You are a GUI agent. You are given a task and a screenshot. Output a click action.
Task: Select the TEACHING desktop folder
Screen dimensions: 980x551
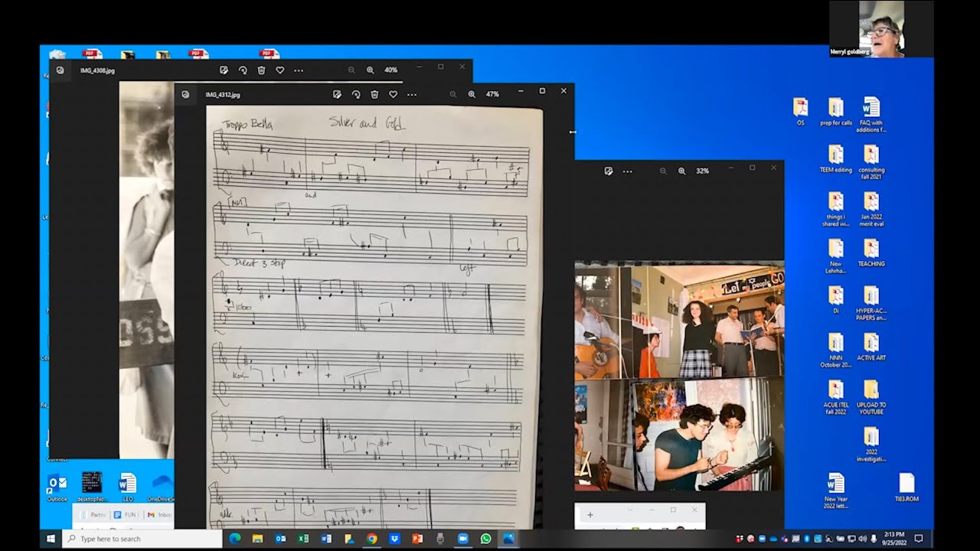click(x=871, y=253)
